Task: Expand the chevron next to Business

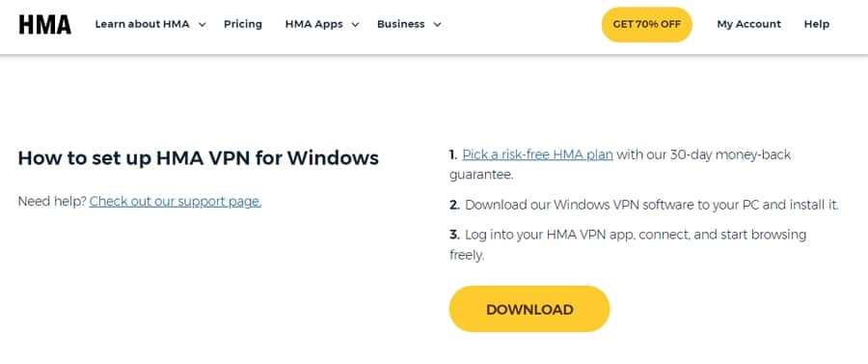Action: click(437, 24)
